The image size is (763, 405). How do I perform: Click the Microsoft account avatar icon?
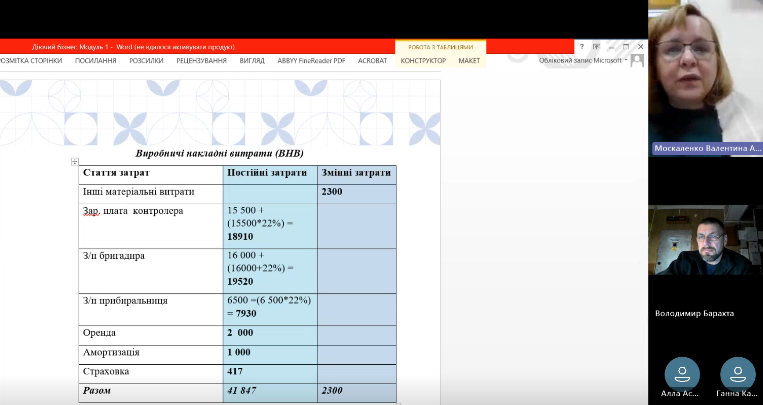tap(638, 61)
